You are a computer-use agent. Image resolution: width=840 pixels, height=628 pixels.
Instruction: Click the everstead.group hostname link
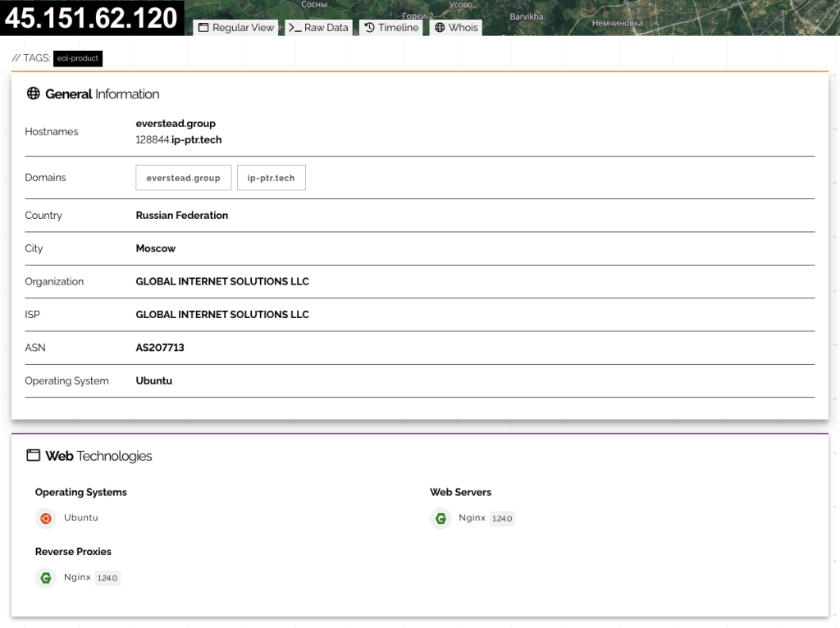176,123
